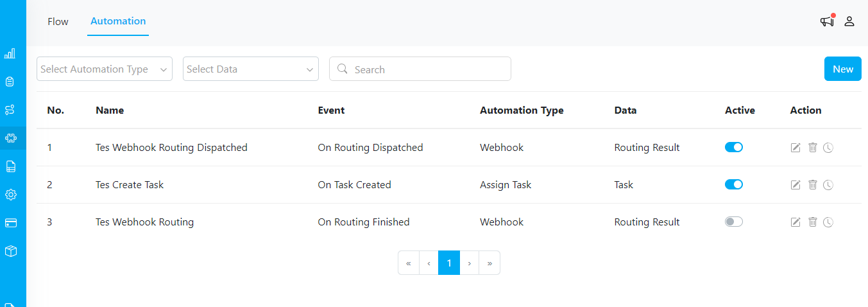The width and height of the screenshot is (868, 307).
Task: Open the user profile icon
Action: point(849,21)
